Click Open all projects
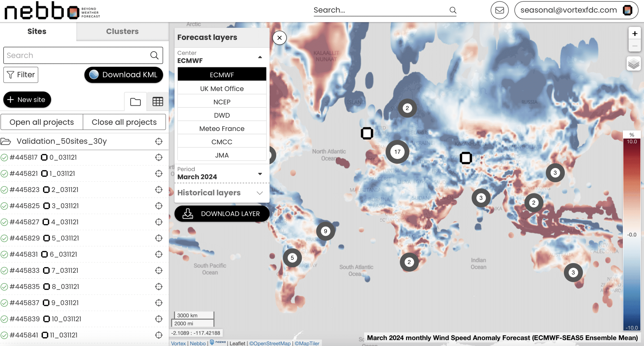The height and width of the screenshot is (346, 644). pos(42,122)
